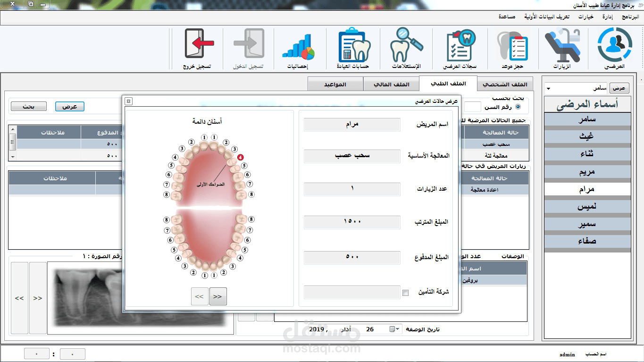Click the رقم السن search input box
The image size is (644, 362).
pyautogui.click(x=473, y=107)
